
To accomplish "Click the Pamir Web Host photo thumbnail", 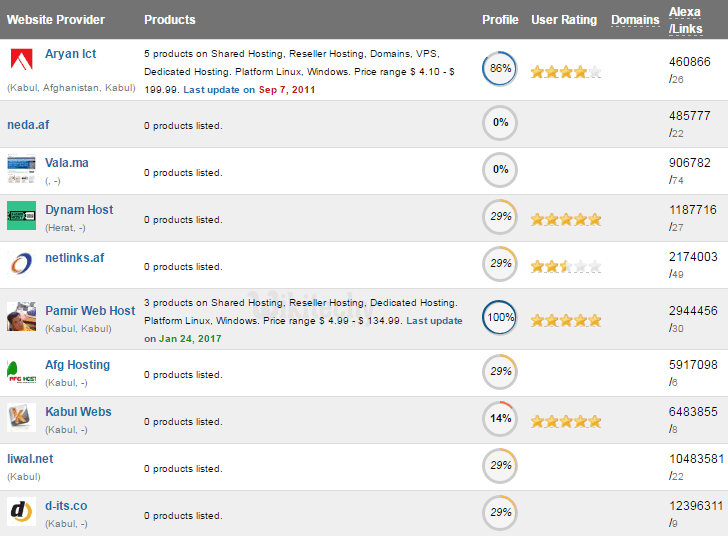I will pyautogui.click(x=21, y=316).
